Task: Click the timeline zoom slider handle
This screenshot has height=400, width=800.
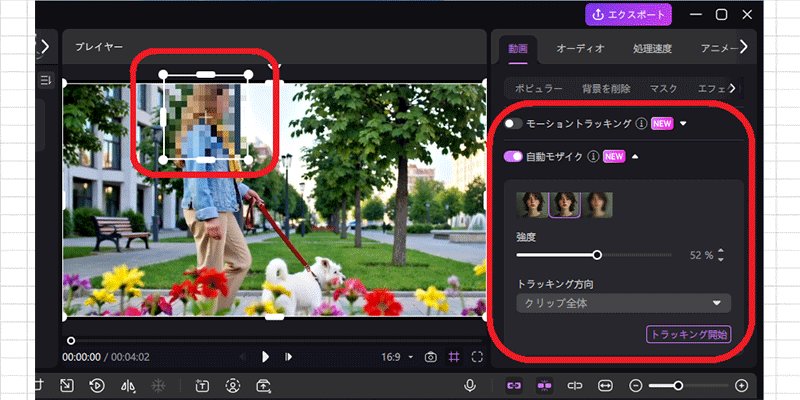Action: (678, 386)
